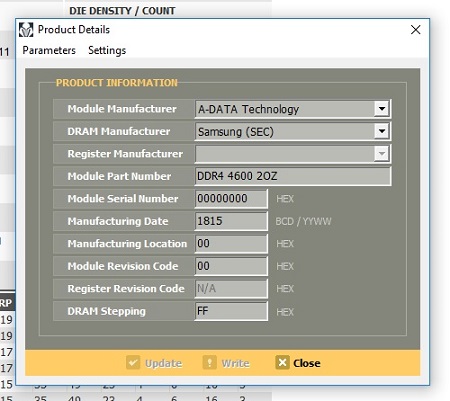This screenshot has width=450, height=401.
Task: Click the Register Revision Code label
Action: point(126,288)
